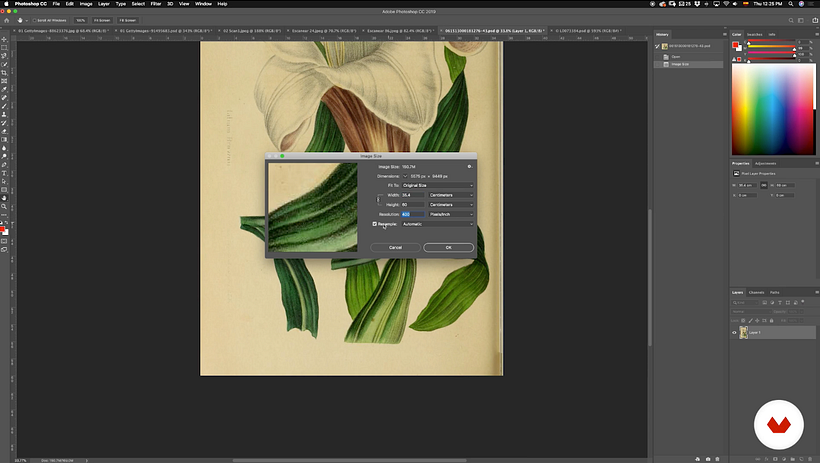Select the Frame tool
Image resolution: width=820 pixels, height=463 pixels.
click(4, 81)
